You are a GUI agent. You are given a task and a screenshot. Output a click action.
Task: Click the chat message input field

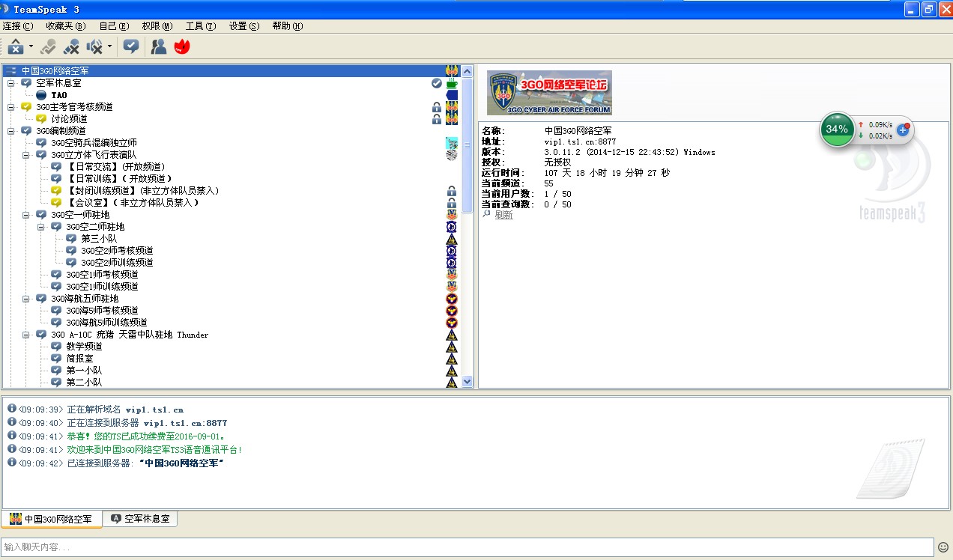coord(468,547)
